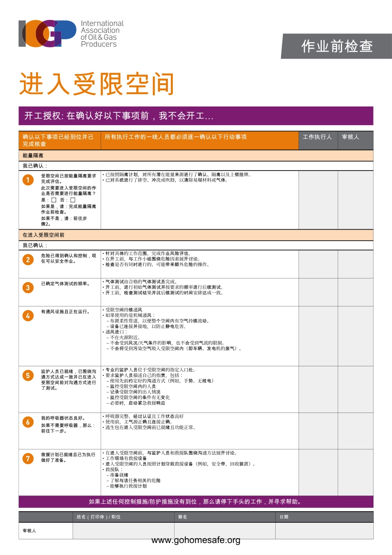Check the 否 (no) checkbox
This screenshot has width=392, height=555.
[73, 200]
